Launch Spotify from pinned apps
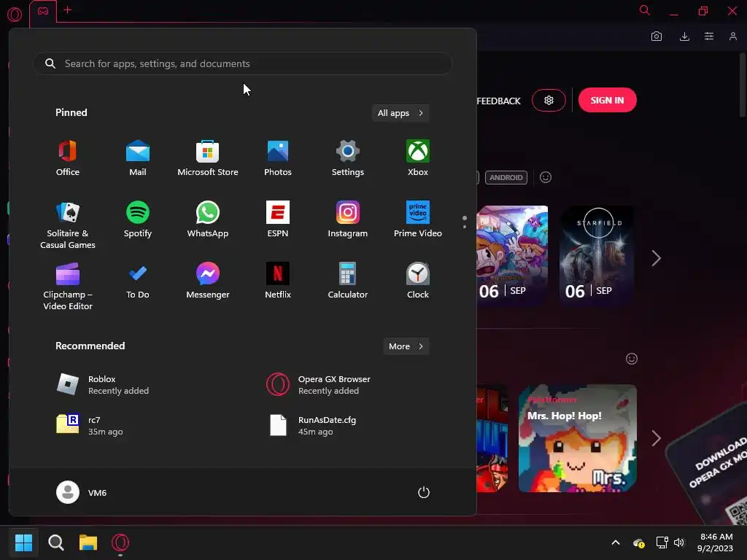This screenshot has width=747, height=560. [x=138, y=220]
